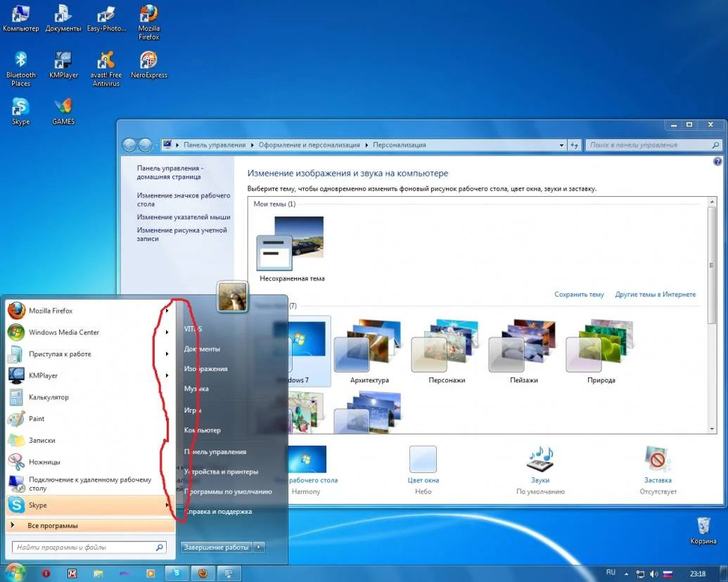Open Панель управления from the Start menu
This screenshot has width=728, height=582.
(x=215, y=452)
